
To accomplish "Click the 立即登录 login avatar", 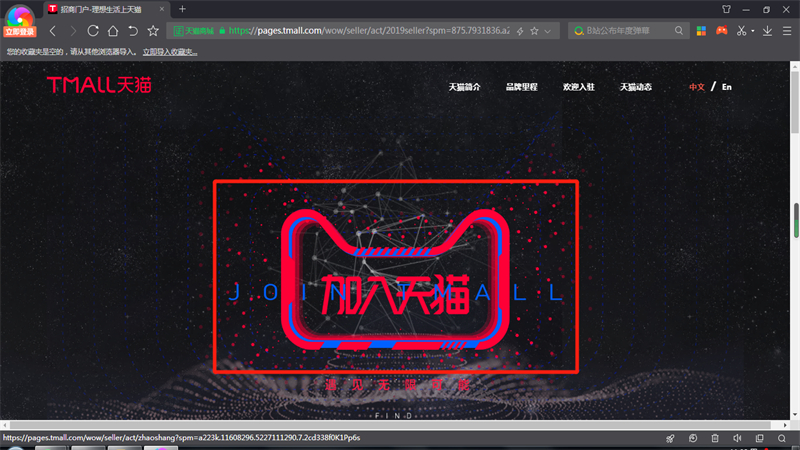I will (19, 20).
